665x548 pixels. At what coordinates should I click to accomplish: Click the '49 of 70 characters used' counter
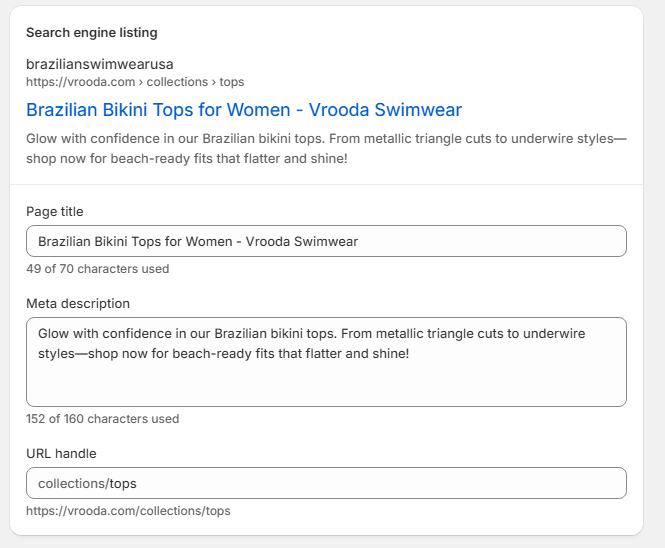coord(97,269)
